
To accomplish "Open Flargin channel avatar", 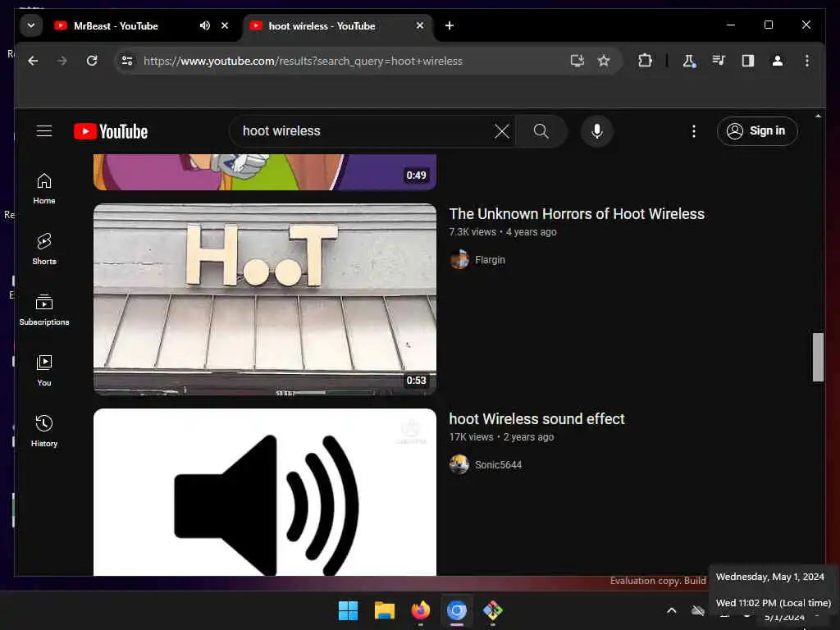I will click(x=459, y=260).
